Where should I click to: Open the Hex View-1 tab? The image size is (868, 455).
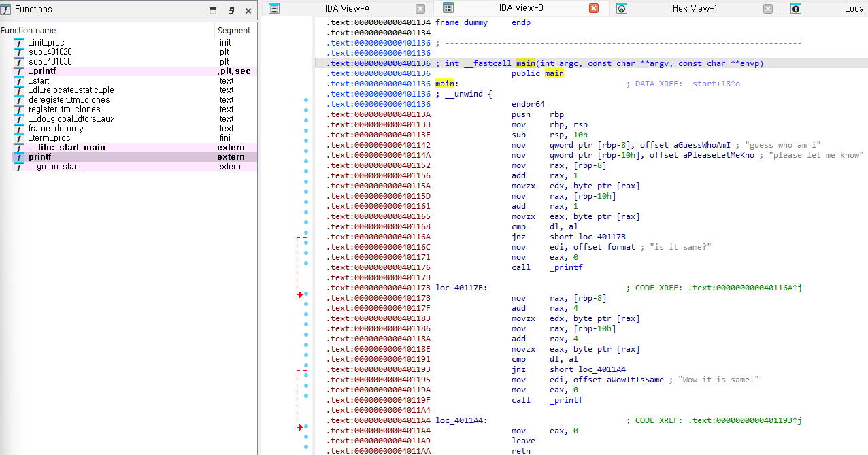[694, 9]
